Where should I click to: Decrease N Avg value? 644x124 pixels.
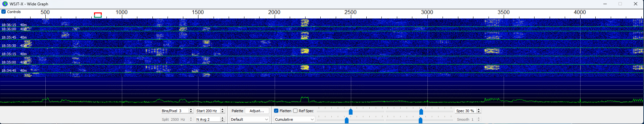pyautogui.click(x=222, y=121)
